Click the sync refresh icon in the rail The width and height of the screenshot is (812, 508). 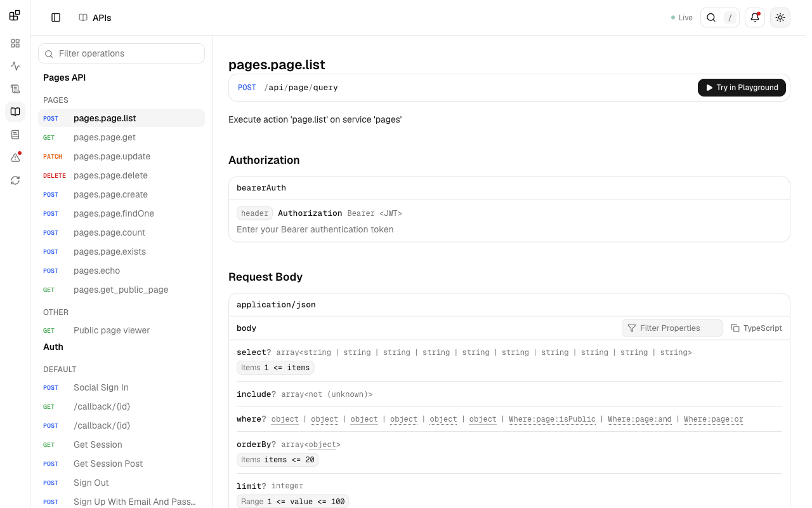tap(15, 180)
